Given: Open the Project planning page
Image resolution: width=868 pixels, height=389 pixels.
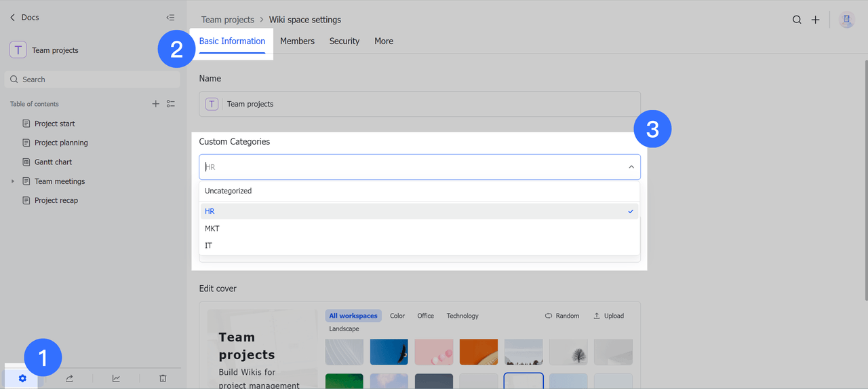Looking at the screenshot, I should coord(61,143).
